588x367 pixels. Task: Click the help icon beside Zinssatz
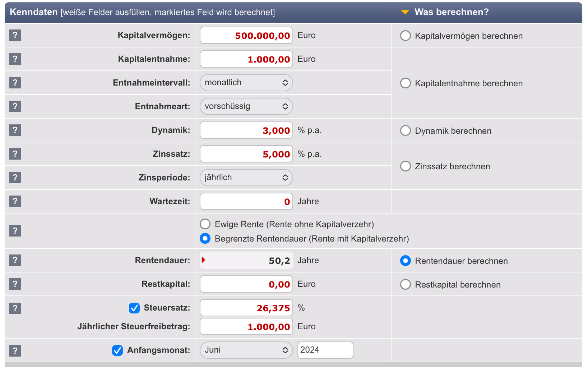click(15, 154)
